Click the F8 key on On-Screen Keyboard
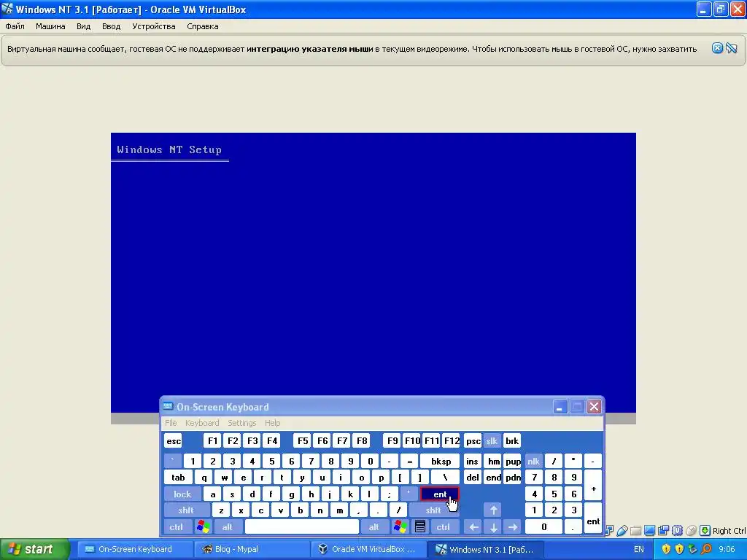 click(x=362, y=440)
